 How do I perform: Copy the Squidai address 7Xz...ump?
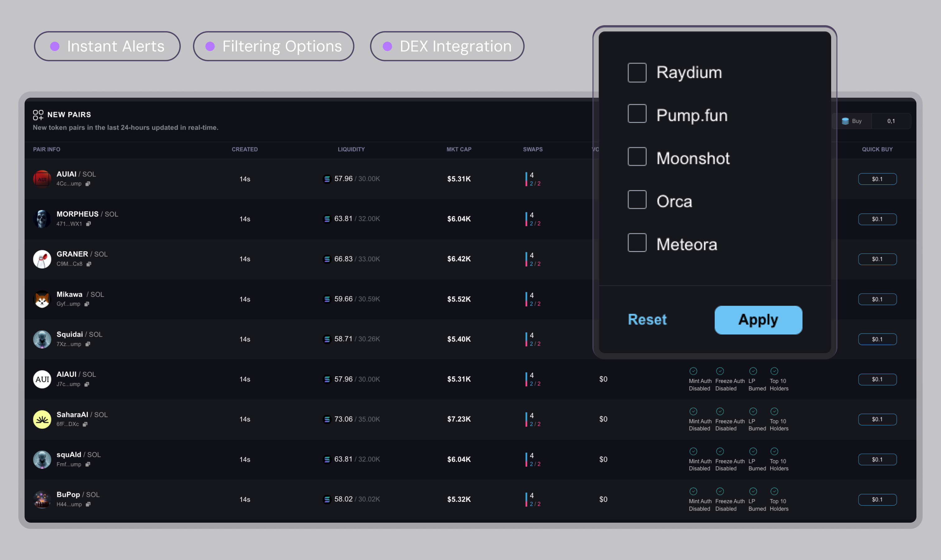point(87,344)
